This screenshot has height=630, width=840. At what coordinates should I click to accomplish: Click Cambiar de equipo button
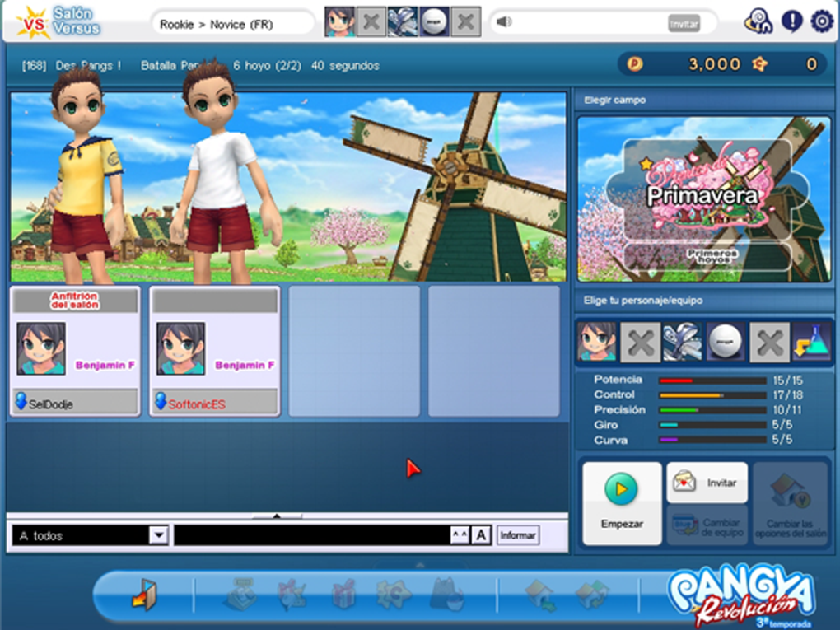click(707, 526)
